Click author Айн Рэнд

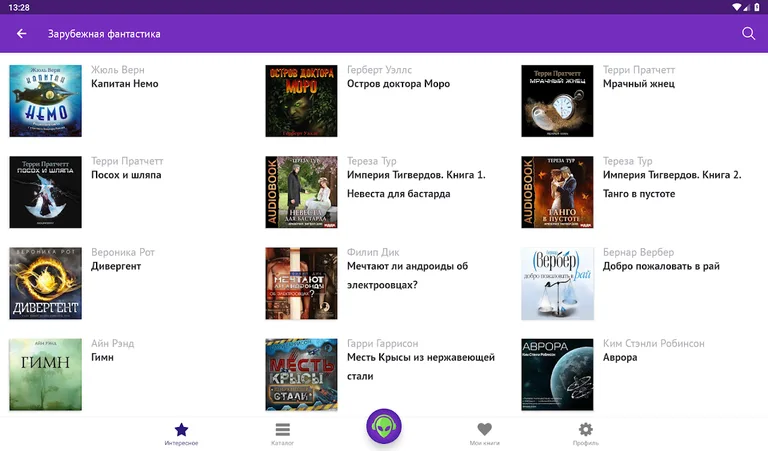click(x=113, y=343)
